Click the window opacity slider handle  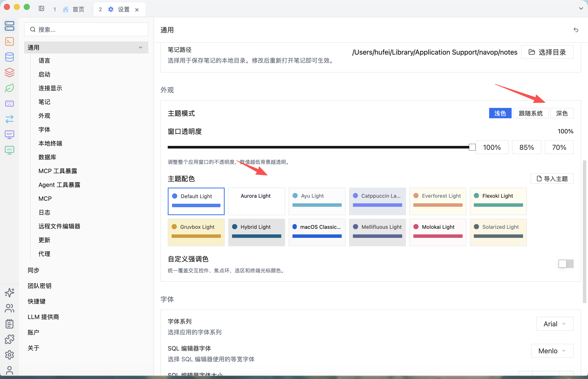tap(472, 147)
